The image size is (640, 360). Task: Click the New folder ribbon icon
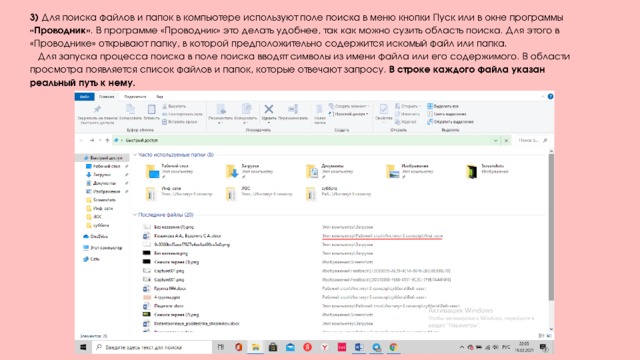320,109
